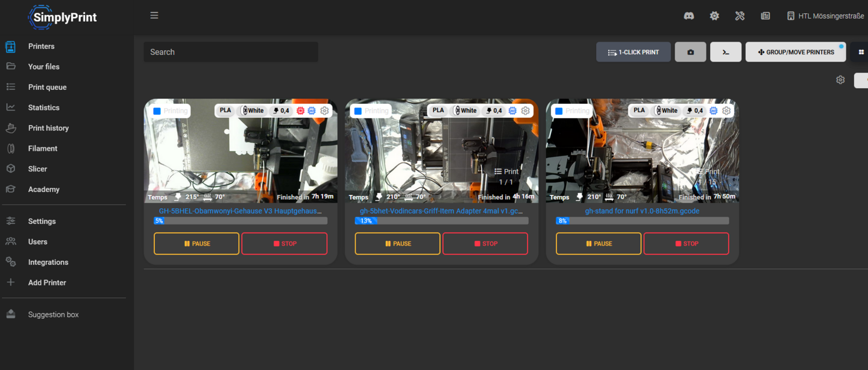Toggle webcam view via the camera button

[690, 53]
